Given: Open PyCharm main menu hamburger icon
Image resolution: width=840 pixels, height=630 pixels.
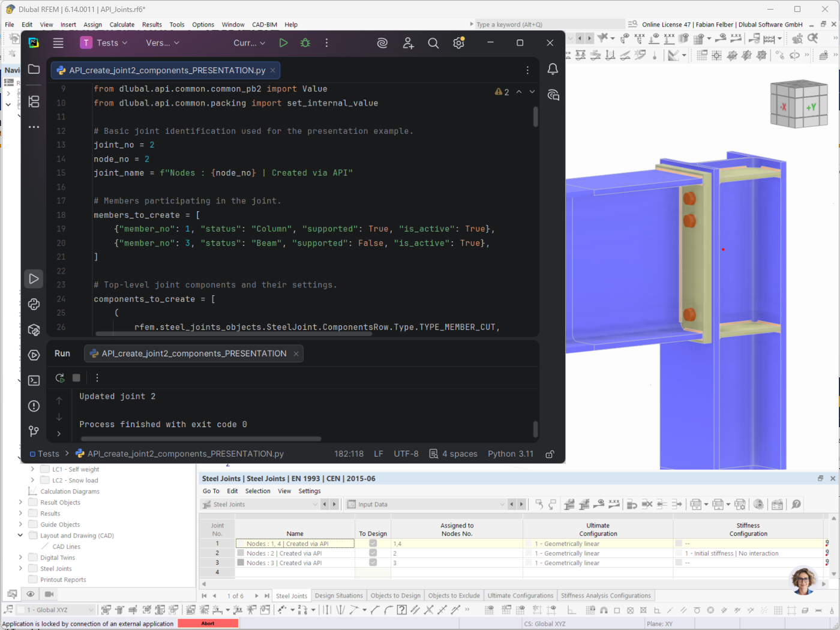Looking at the screenshot, I should pos(58,43).
